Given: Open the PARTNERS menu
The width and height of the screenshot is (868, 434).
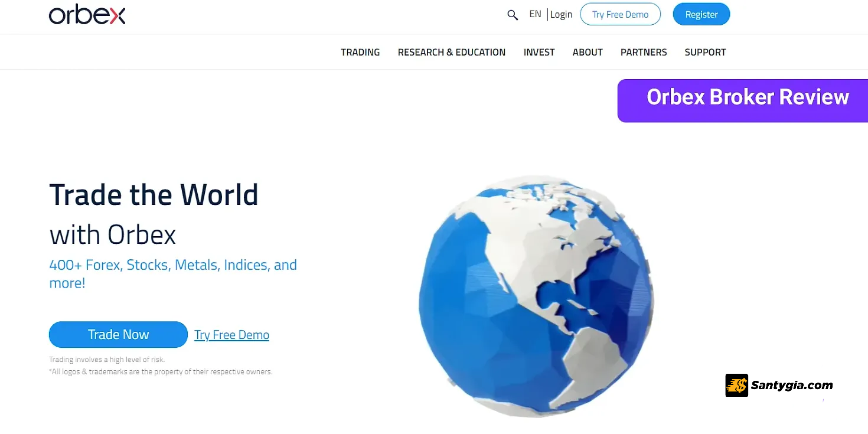Looking at the screenshot, I should coord(644,52).
